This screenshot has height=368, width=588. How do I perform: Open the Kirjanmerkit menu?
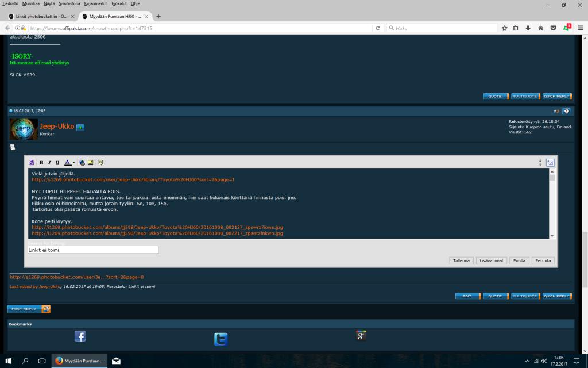(95, 3)
